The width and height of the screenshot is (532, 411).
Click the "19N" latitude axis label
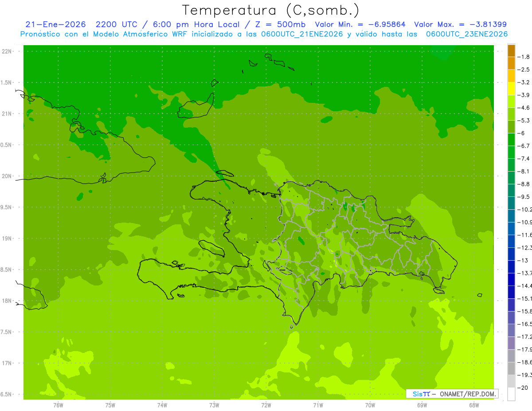(7, 239)
